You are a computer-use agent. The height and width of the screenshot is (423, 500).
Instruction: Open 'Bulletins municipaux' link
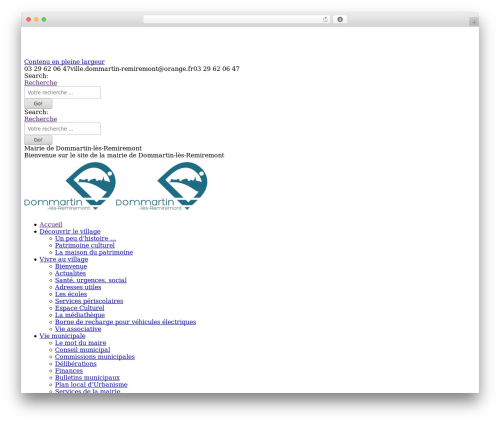click(x=87, y=379)
